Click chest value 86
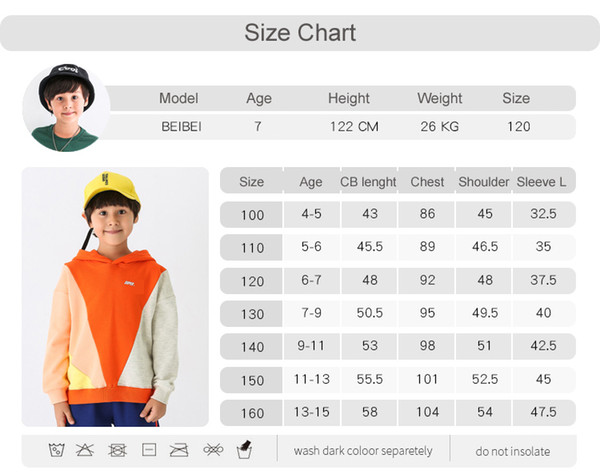This screenshot has height=474, width=600. point(427,214)
